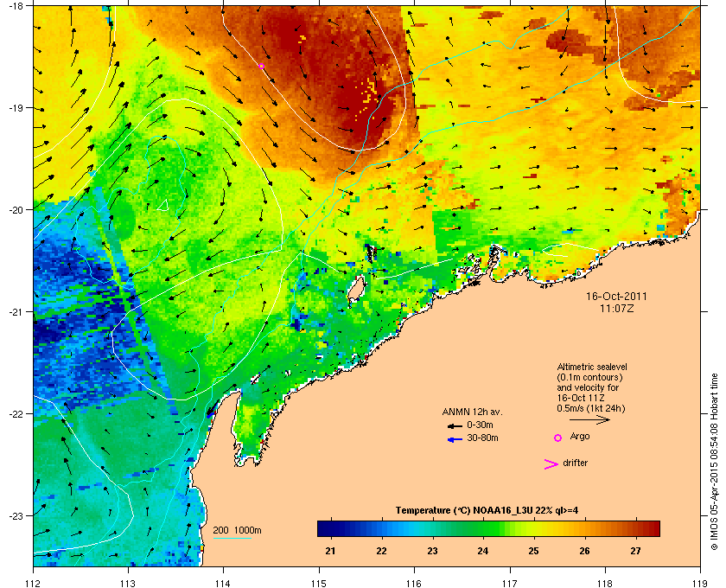This screenshot has width=726, height=588.
Task: Click the '200 1000m' depth contour label
Action: pos(237,530)
